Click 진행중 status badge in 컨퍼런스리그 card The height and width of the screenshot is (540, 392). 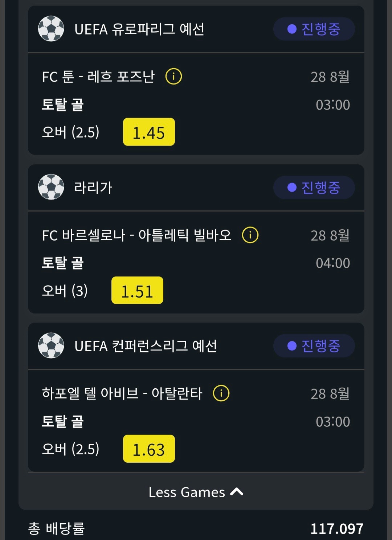point(314,346)
